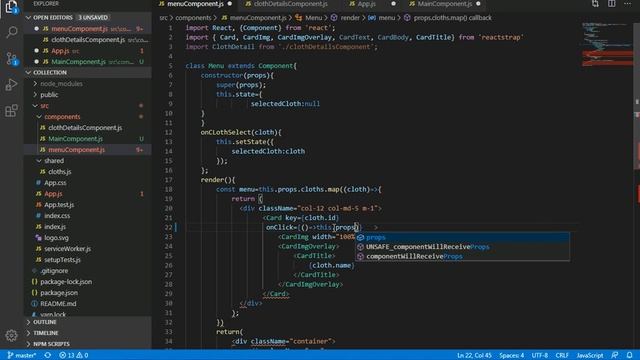This screenshot has height=360, width=640.
Task: Click the Open Changes icon in editor toolbar
Action: pos(595,4)
